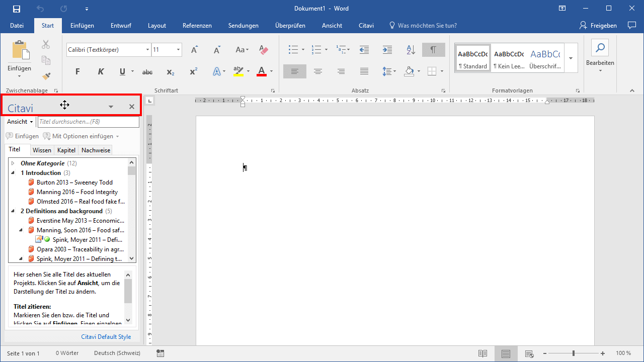The height and width of the screenshot is (362, 644).
Task: Apply yellow text highlight color
Action: (238, 72)
